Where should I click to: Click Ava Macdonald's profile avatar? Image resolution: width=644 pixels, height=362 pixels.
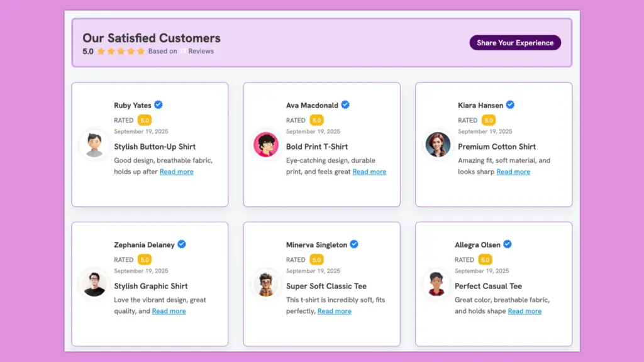265,145
